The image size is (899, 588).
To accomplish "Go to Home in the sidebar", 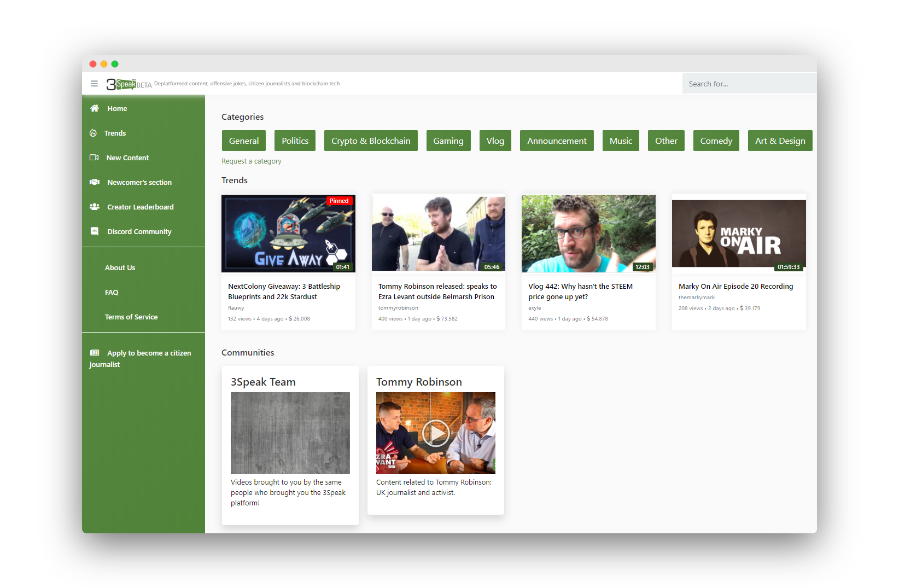I will [117, 109].
